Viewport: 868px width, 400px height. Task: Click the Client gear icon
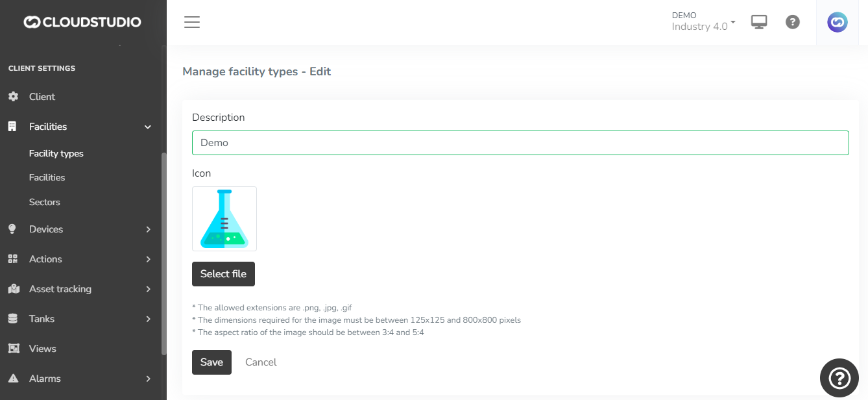click(x=13, y=97)
